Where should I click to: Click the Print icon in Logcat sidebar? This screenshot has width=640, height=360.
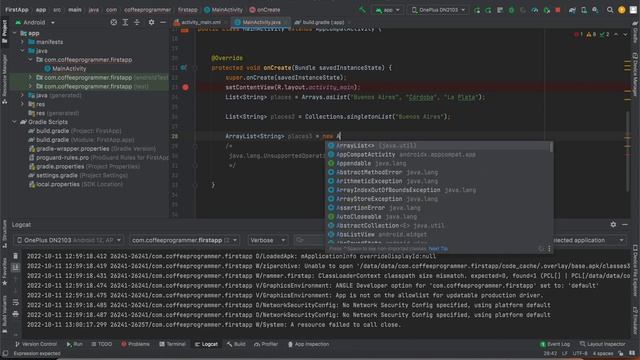click(x=15, y=314)
